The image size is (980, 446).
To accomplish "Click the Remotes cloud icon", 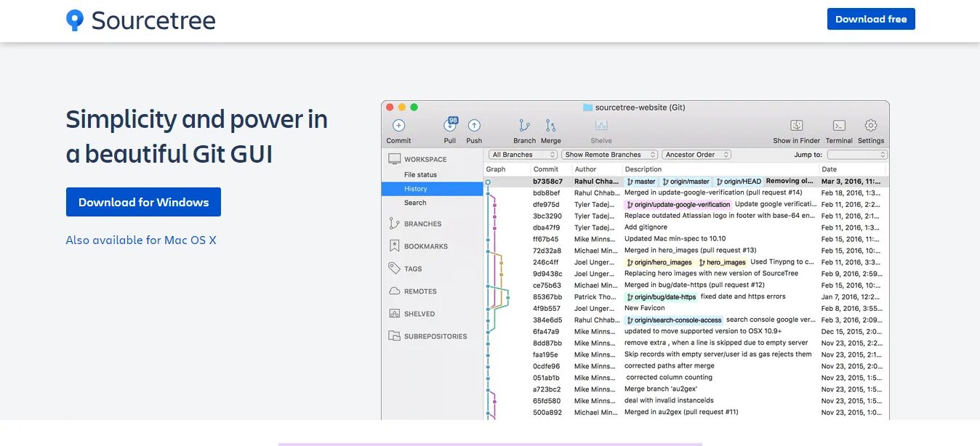I will (x=394, y=291).
